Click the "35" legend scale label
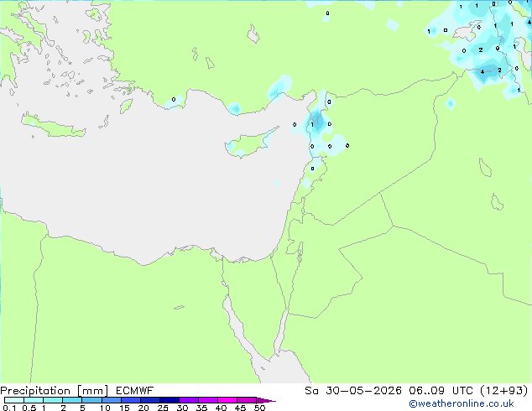The width and height of the screenshot is (532, 411). pyautogui.click(x=201, y=408)
